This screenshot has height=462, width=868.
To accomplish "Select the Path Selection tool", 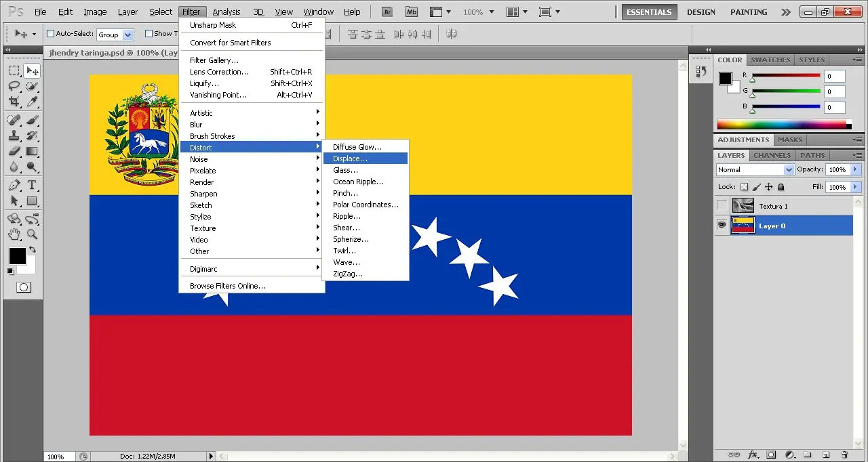I will coord(14,201).
